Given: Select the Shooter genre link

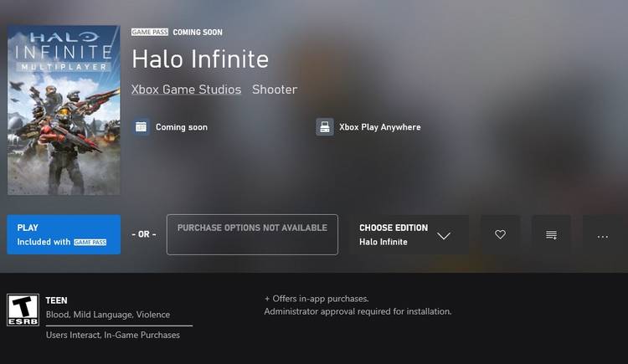Looking at the screenshot, I should click(275, 90).
